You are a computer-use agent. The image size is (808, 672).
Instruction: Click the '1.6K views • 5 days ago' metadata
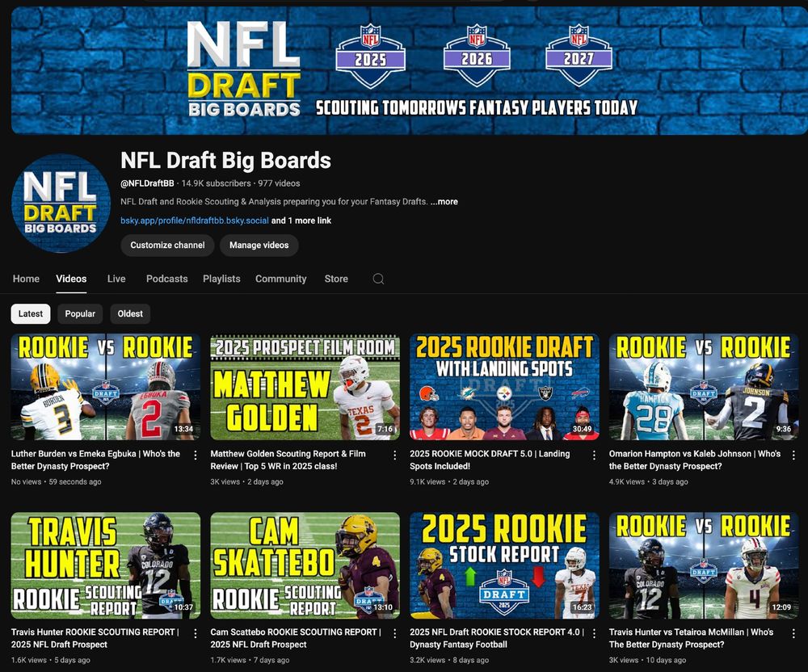[50, 660]
